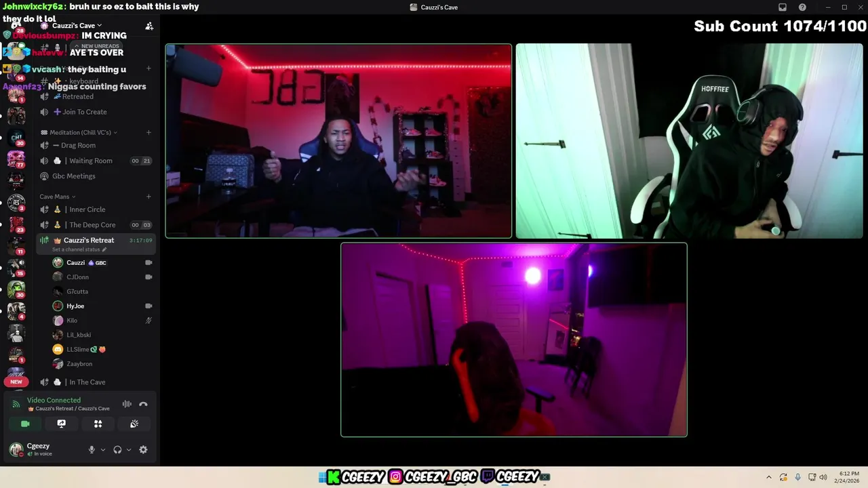The height and width of the screenshot is (488, 868).
Task: Open CJDonn in the voice member list
Action: point(102,277)
